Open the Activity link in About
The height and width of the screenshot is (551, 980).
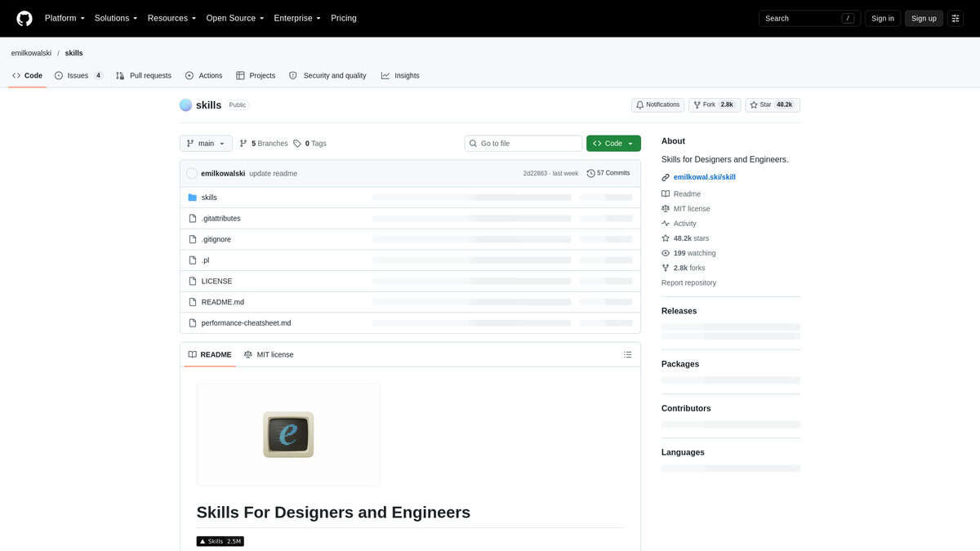684,224
